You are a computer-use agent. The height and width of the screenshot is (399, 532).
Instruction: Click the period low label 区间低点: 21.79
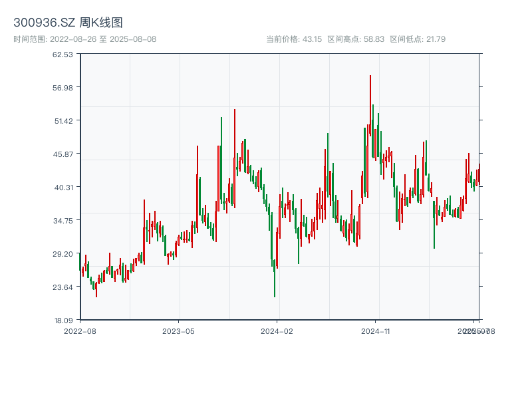tap(418, 39)
